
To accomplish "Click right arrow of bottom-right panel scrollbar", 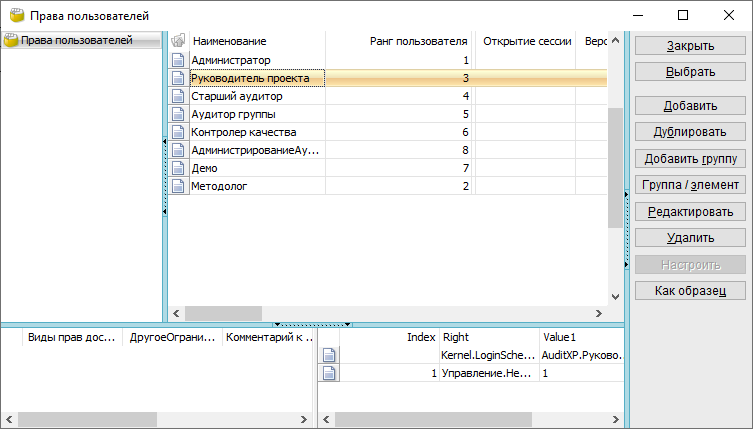I will click(x=616, y=419).
